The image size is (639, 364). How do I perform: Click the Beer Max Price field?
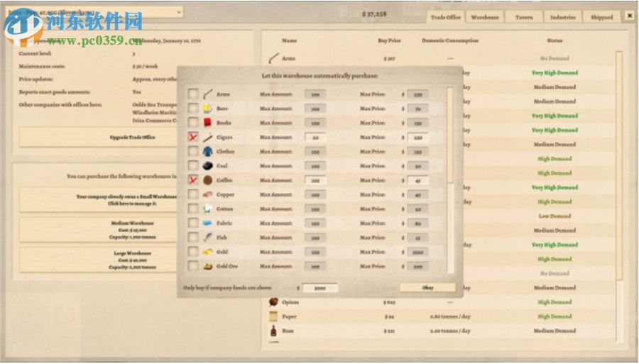tap(417, 109)
